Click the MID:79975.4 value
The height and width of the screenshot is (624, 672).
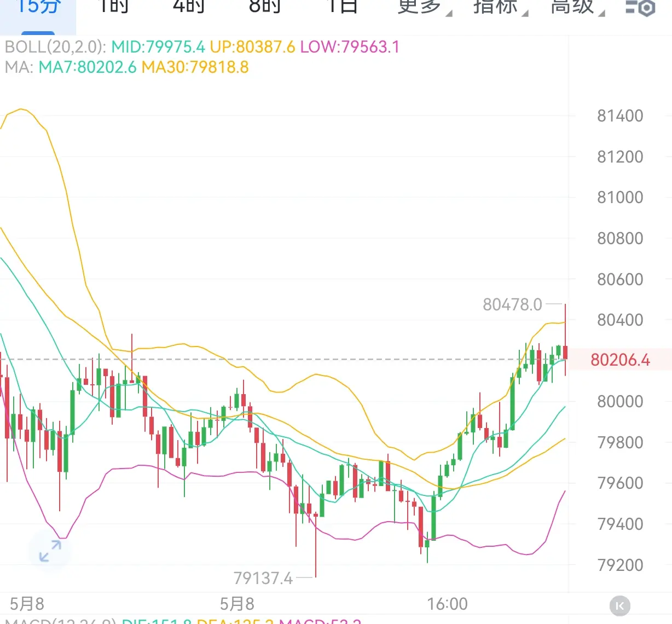point(158,47)
